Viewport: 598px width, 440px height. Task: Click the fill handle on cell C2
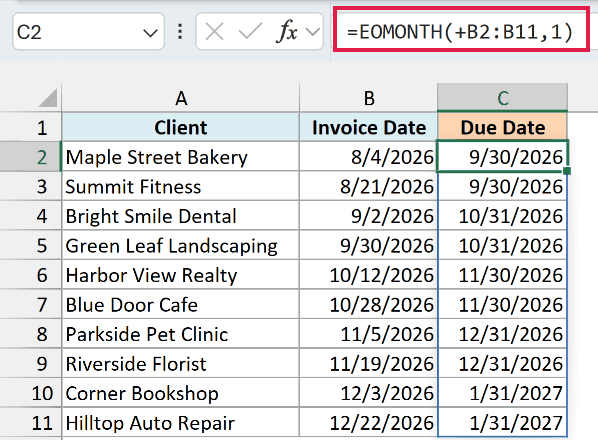coord(567,170)
